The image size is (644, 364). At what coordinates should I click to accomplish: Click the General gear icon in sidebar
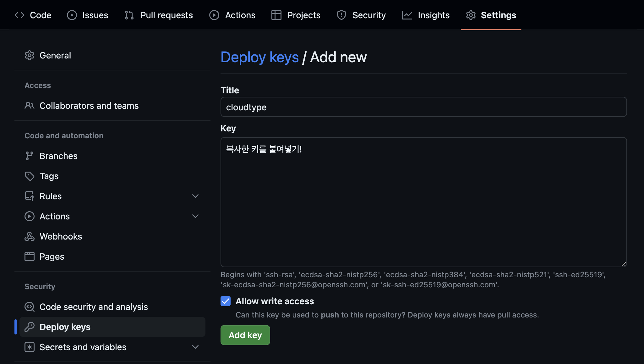coord(30,55)
